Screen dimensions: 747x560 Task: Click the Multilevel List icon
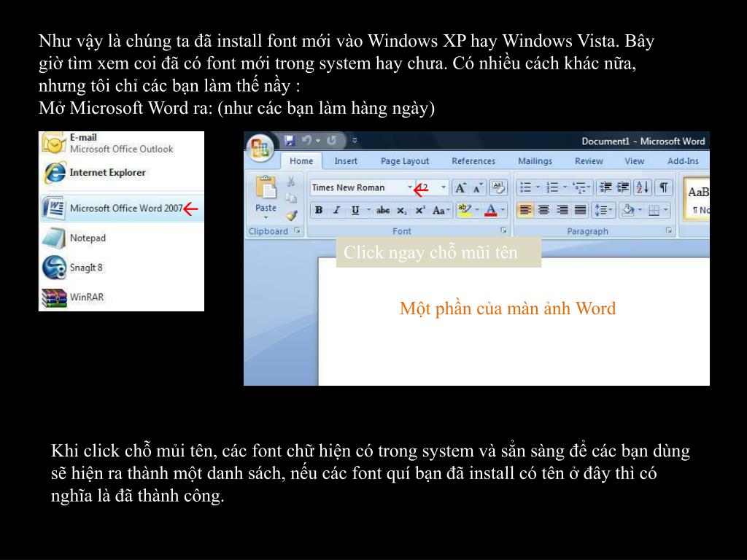point(580,187)
